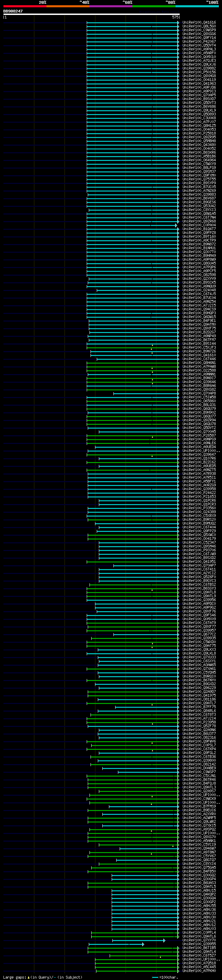Click the UniRef100_Q8GTQ7 label
Viewport: 222px width, 980px height.
tap(199, 860)
